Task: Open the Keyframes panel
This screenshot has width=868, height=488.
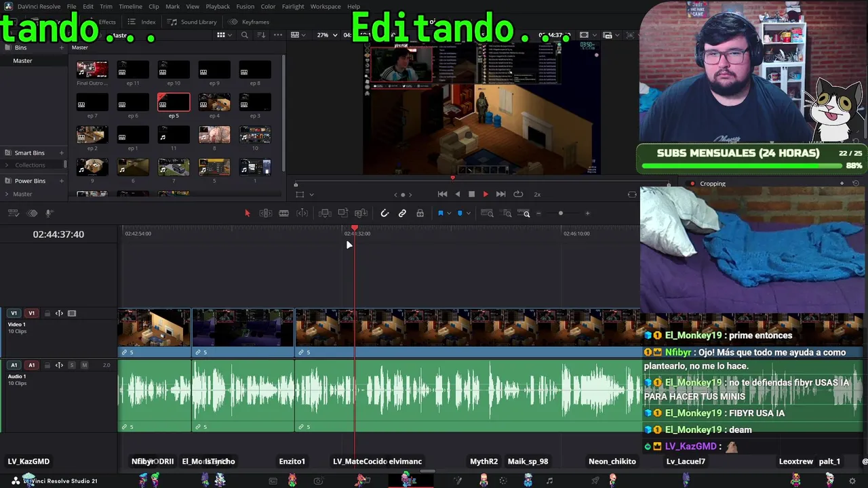Action: [x=249, y=22]
